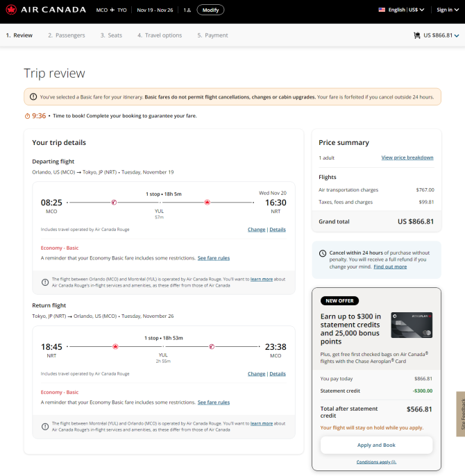
Task: Click Details link for departing flight
Action: point(278,230)
